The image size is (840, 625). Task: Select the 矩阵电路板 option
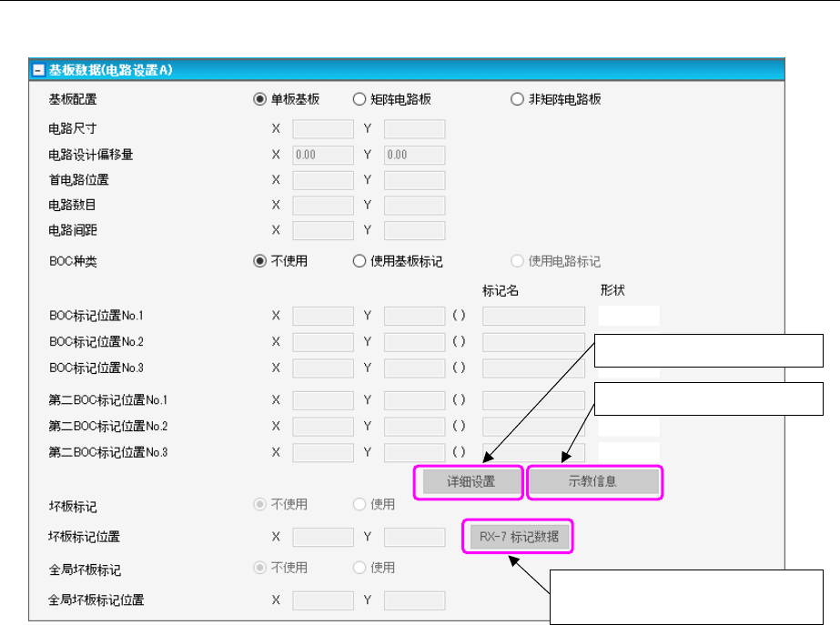pos(359,99)
